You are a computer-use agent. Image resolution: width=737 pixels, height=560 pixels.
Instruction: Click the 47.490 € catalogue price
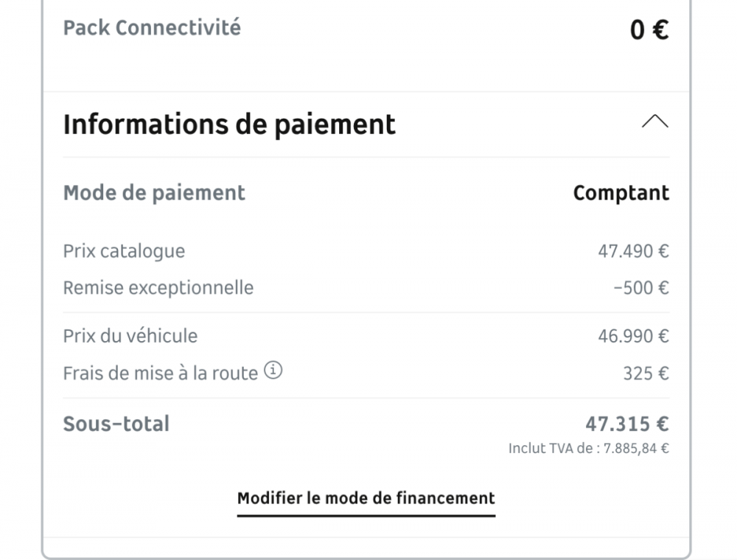633,251
